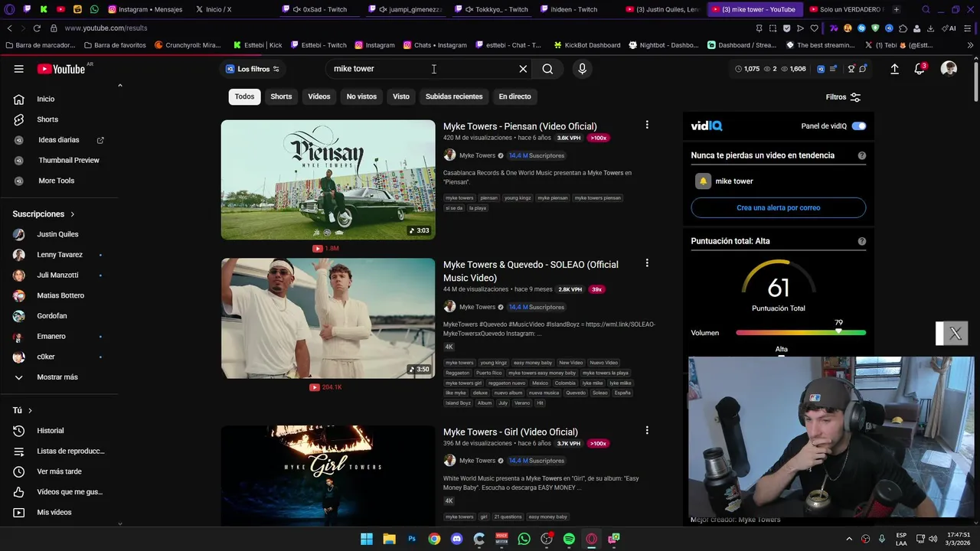Image resolution: width=980 pixels, height=551 pixels.
Task: Open Thumbnail Preview sidebar item
Action: point(69,160)
